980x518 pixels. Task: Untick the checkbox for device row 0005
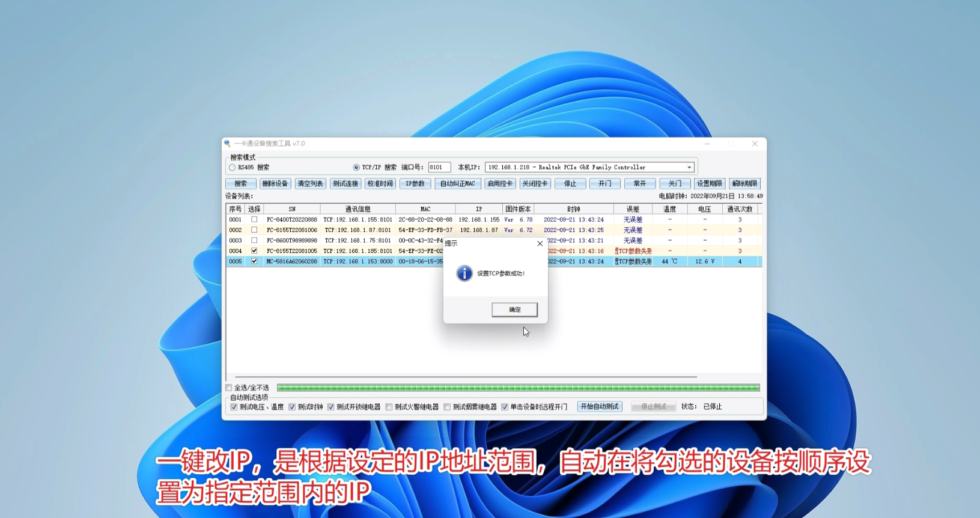254,261
